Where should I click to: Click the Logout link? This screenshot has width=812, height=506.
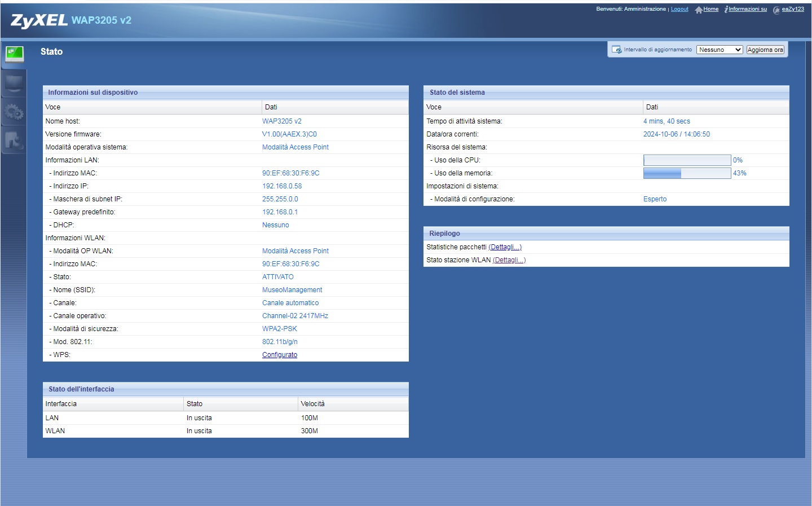click(679, 9)
